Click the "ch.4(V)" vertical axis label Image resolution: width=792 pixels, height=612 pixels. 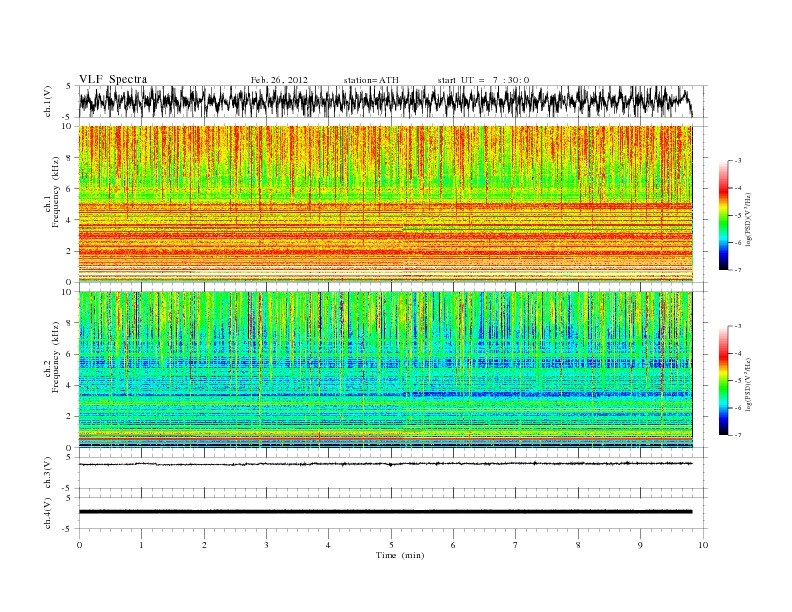(48, 513)
